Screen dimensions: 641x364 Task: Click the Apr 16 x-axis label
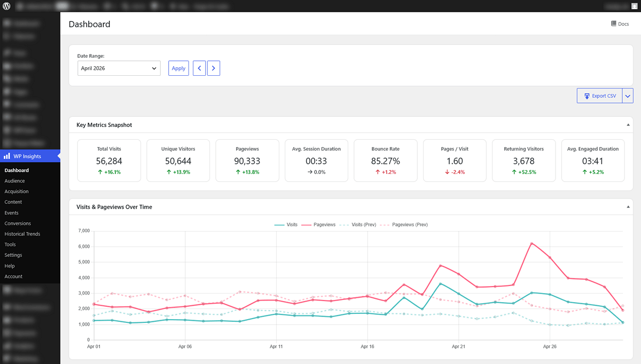(368, 346)
